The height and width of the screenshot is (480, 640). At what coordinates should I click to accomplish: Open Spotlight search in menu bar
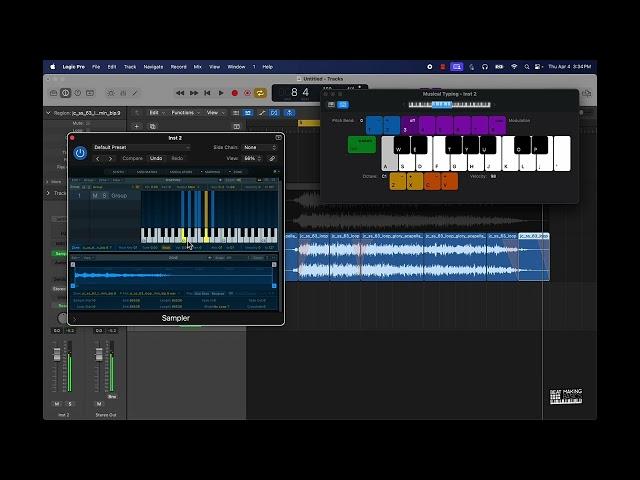click(527, 67)
